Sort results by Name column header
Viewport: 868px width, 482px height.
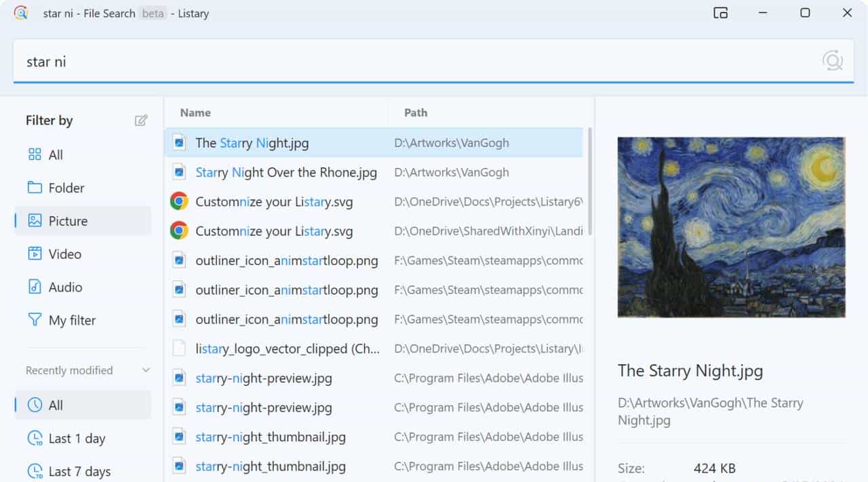pyautogui.click(x=195, y=113)
